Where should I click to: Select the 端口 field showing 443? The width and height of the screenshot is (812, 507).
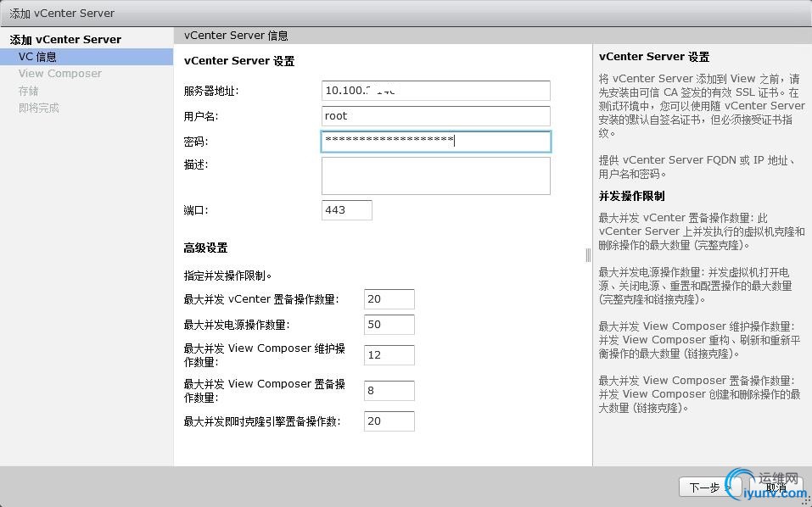tap(346, 210)
